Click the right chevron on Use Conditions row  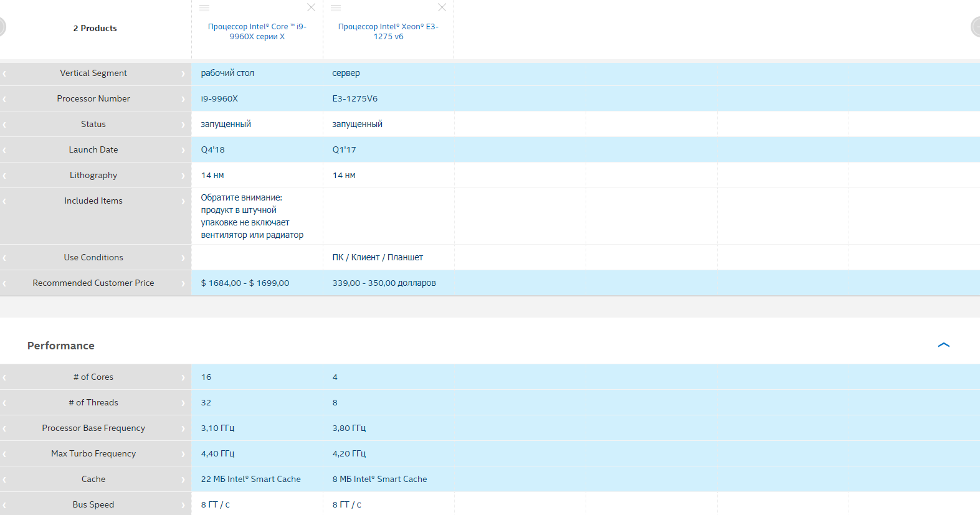(183, 258)
